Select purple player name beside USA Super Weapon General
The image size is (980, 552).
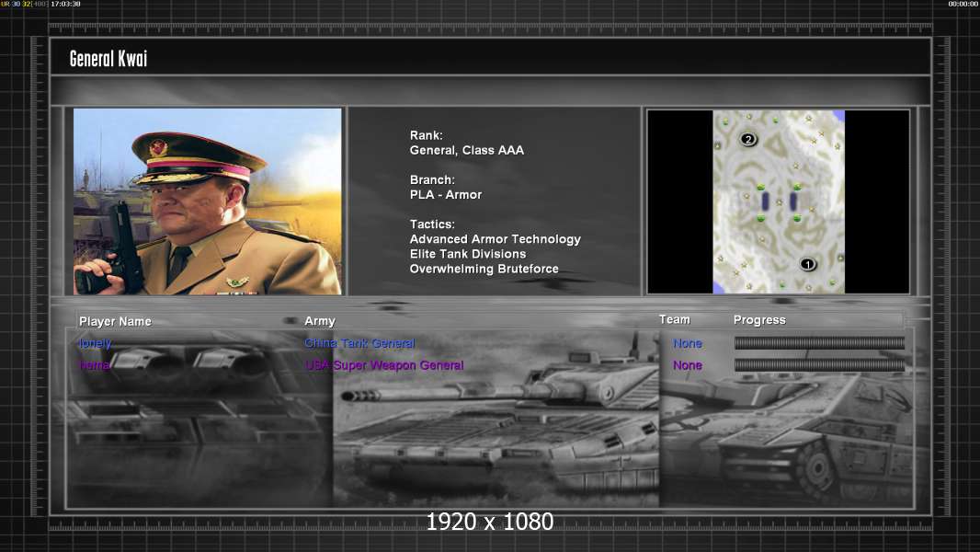(x=95, y=365)
